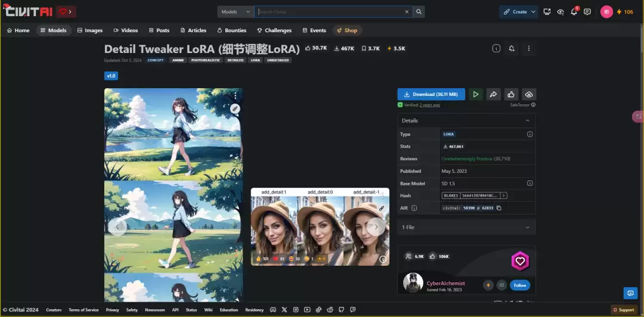Screen dimensions: 644x317
Task: Click the 3.5K buzz tip stat
Action: pos(396,48)
